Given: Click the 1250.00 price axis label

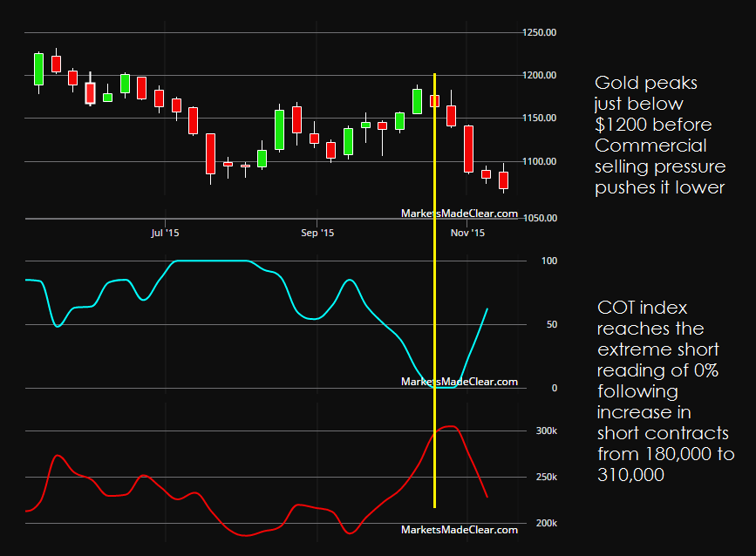Looking at the screenshot, I should point(539,32).
